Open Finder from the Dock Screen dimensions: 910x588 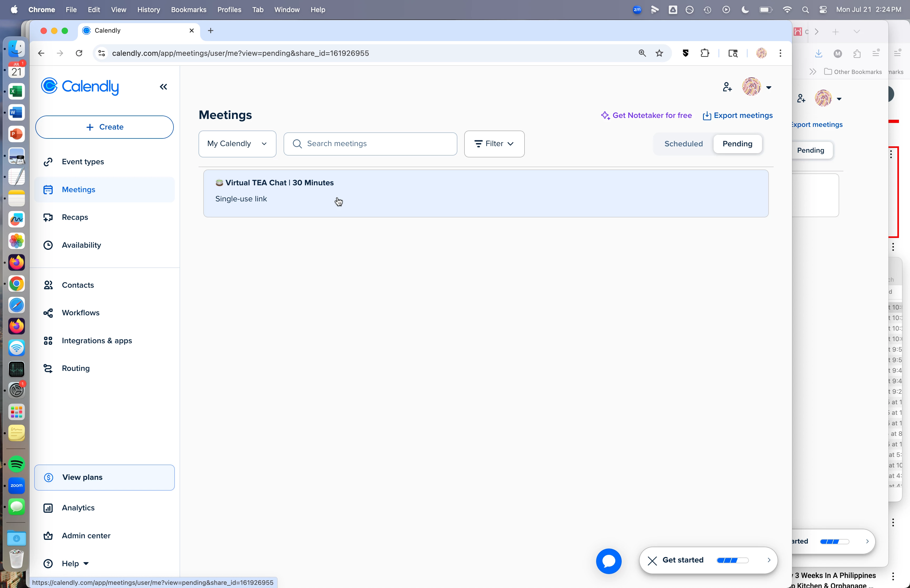point(16,49)
